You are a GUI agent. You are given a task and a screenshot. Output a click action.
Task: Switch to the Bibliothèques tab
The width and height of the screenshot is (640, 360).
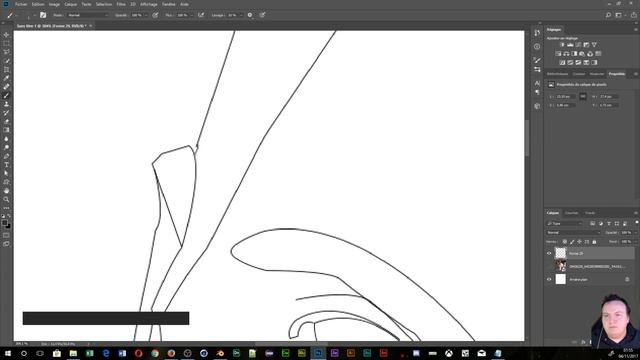558,74
